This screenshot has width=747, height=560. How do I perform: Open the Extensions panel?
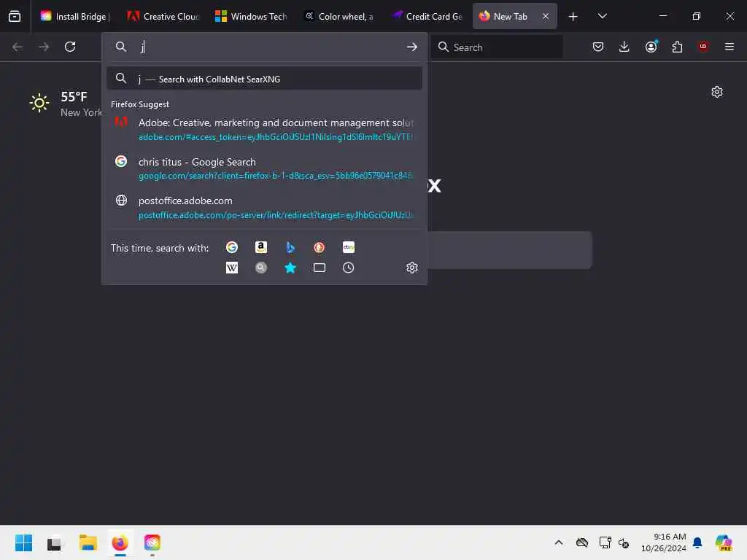(677, 47)
